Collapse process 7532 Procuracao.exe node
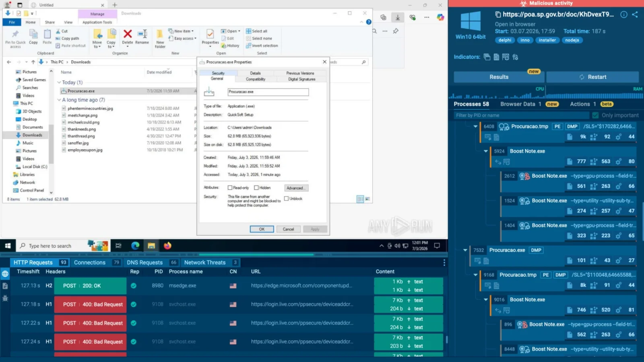644x362 pixels. click(x=465, y=250)
